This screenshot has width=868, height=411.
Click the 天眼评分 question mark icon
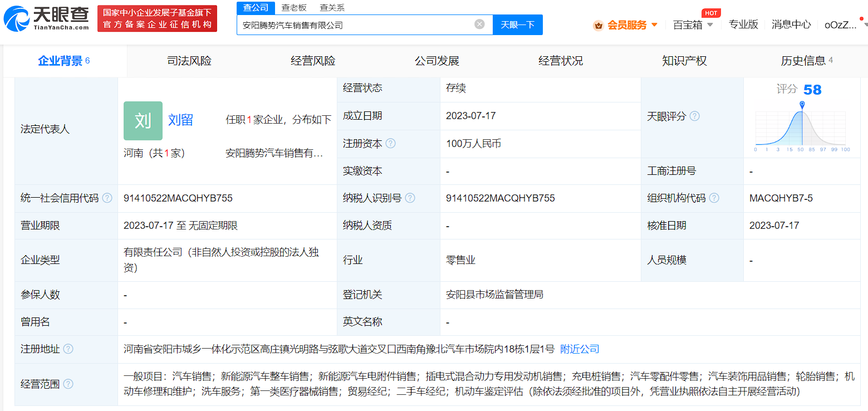point(694,116)
